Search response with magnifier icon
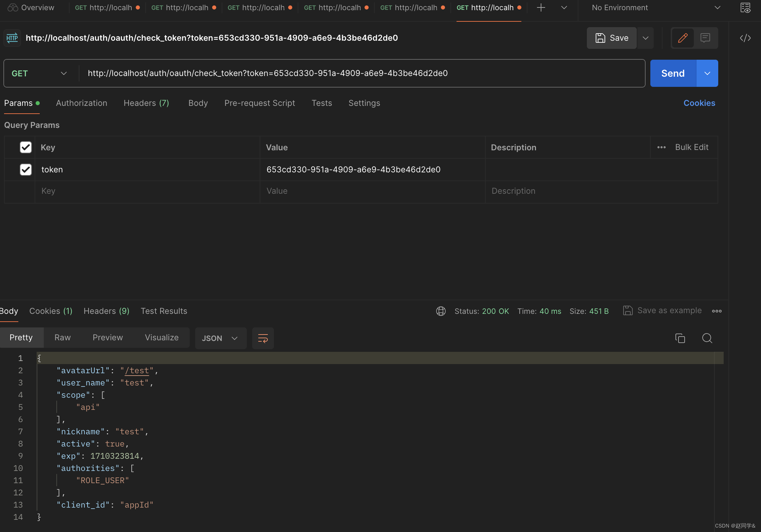This screenshot has width=761, height=532. coord(707,338)
